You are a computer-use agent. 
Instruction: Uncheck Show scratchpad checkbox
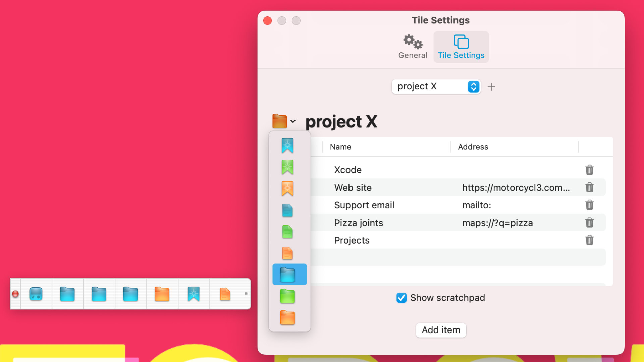[x=401, y=298]
